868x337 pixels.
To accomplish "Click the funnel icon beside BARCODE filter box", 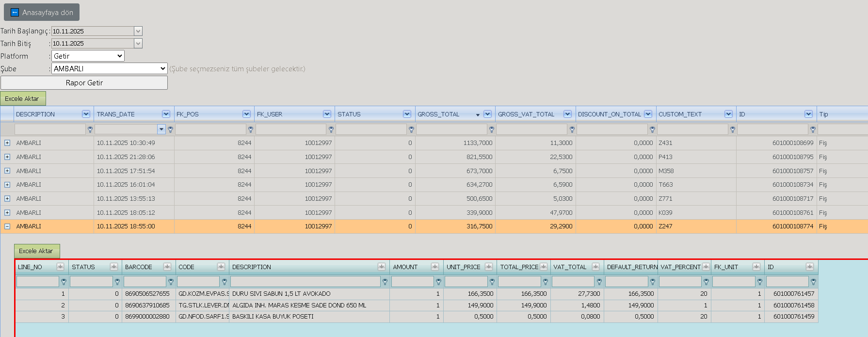I will [x=171, y=282].
